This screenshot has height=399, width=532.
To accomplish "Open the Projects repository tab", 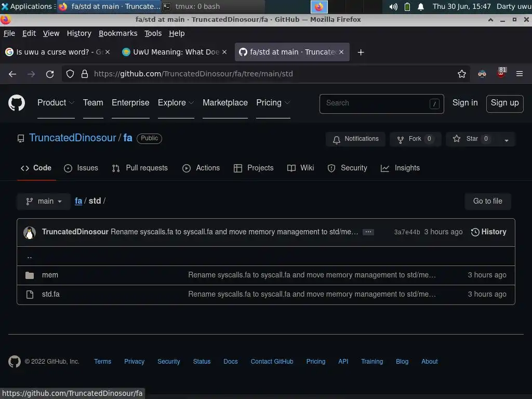I will (x=254, y=168).
